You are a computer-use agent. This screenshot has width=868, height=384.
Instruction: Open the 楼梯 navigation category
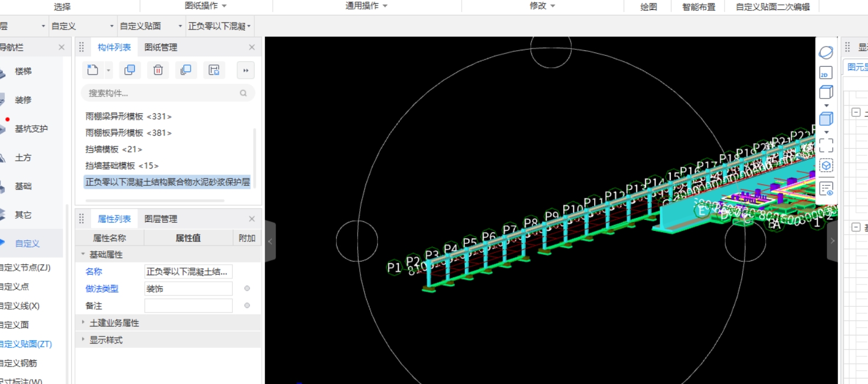pyautogui.click(x=23, y=71)
